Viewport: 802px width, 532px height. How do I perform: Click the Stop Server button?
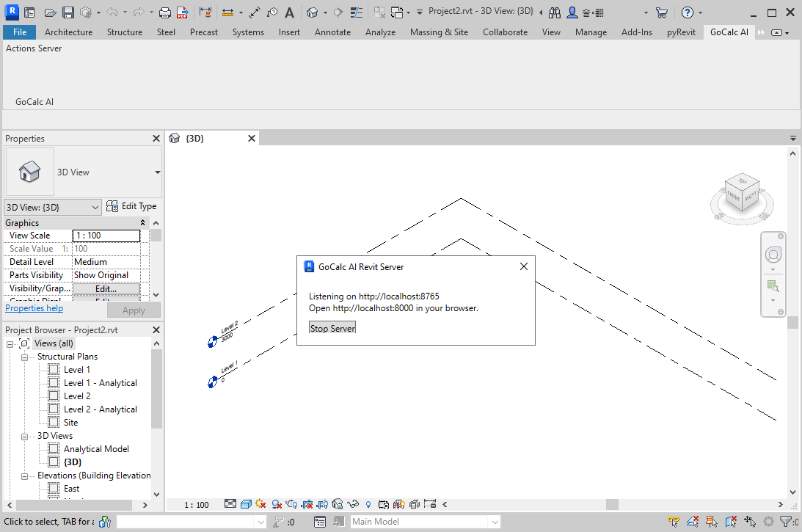(332, 329)
